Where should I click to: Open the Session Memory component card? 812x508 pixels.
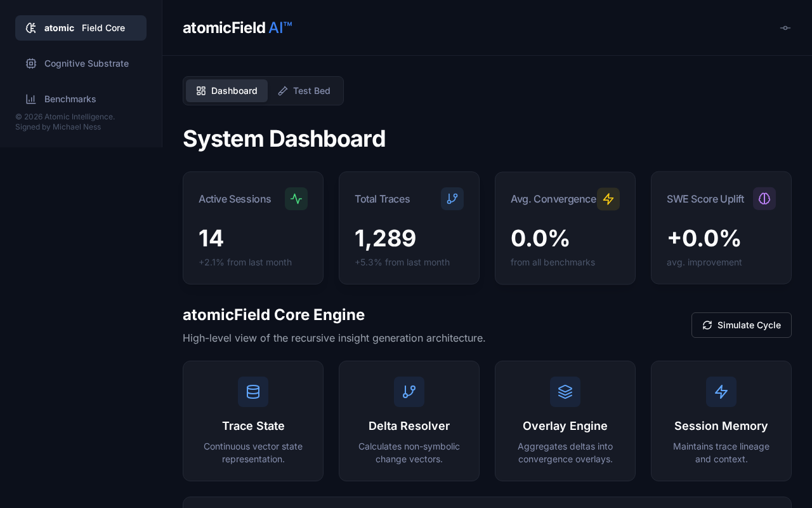pyautogui.click(x=721, y=421)
